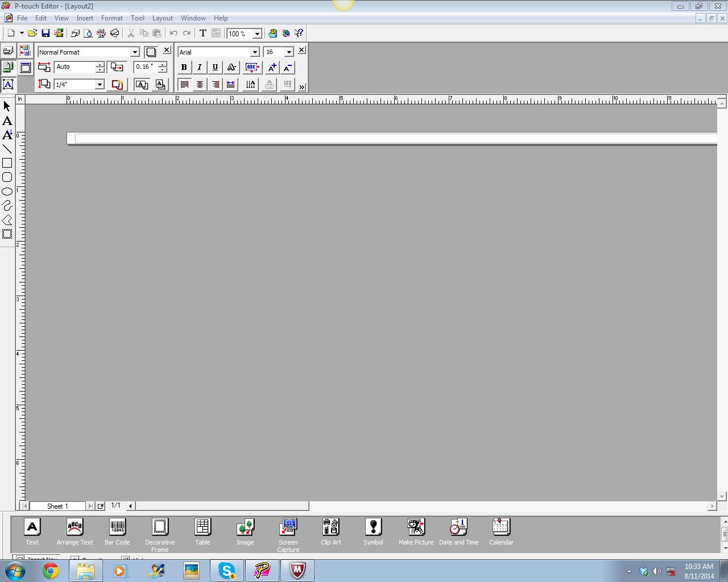
Task: Center align the text
Action: tap(199, 85)
